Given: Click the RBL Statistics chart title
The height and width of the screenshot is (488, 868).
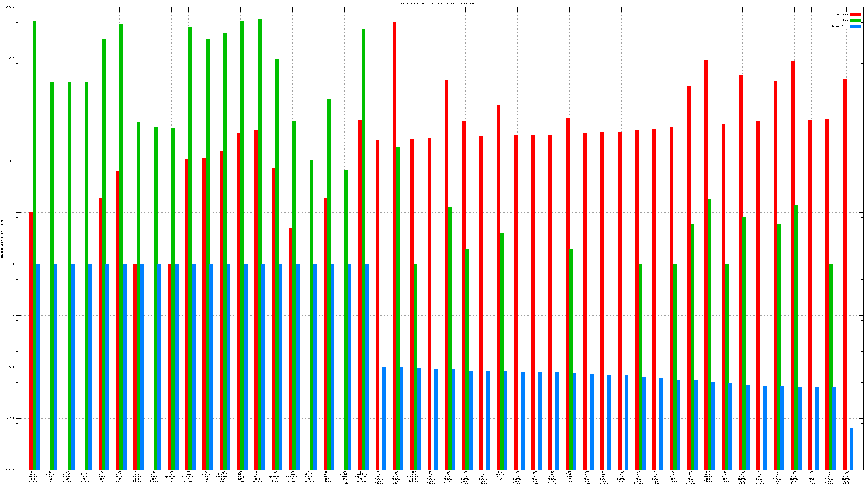Looking at the screenshot, I should coord(439,3).
